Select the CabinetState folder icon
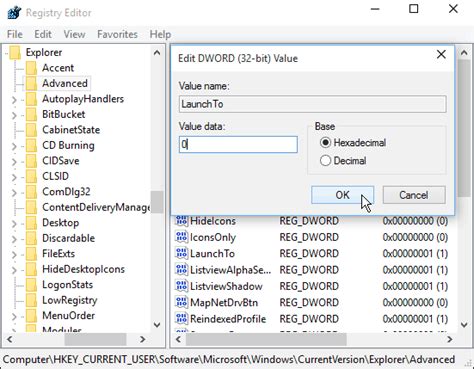474x369 pixels. (x=31, y=130)
